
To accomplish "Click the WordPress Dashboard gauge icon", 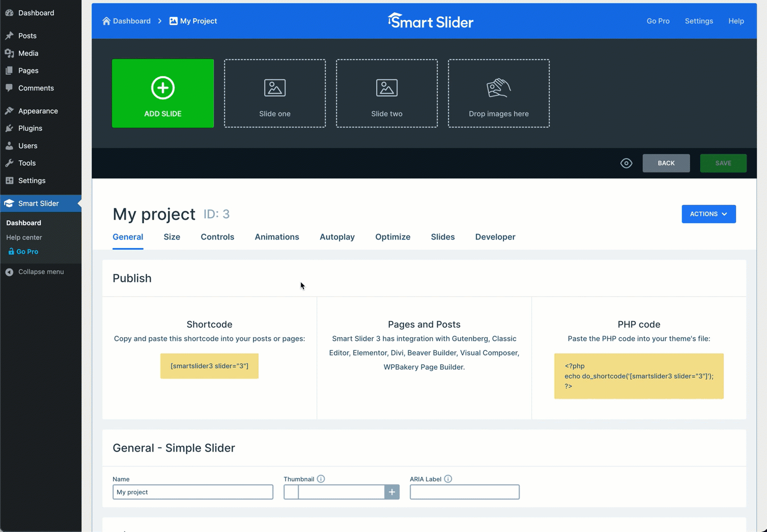I will click(9, 13).
